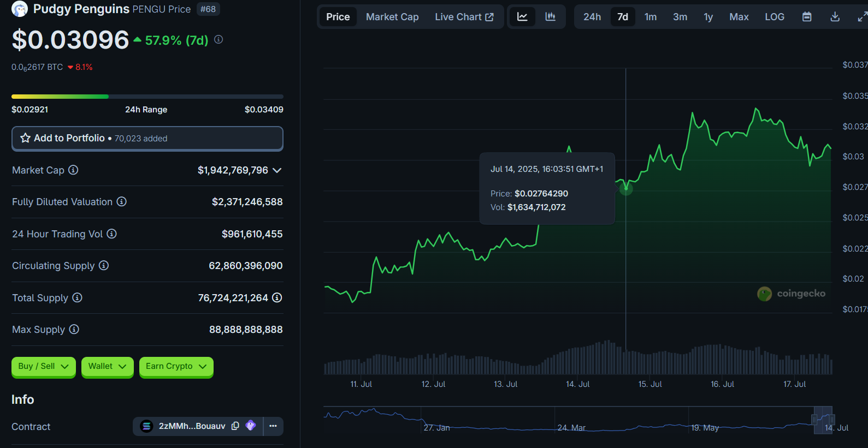Viewport: 868px width, 448px height.
Task: Open the calendar date range picker
Action: coord(807,17)
